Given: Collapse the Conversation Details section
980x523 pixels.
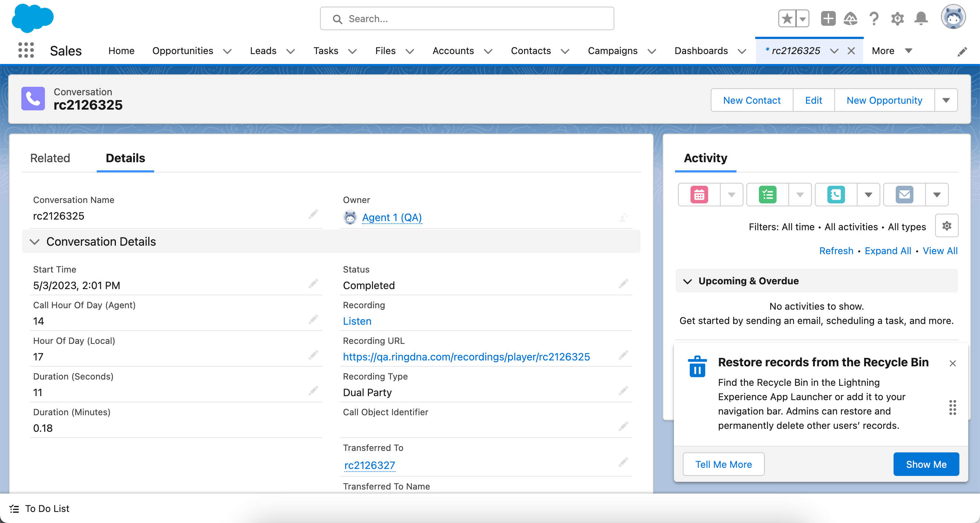Looking at the screenshot, I should pos(35,242).
